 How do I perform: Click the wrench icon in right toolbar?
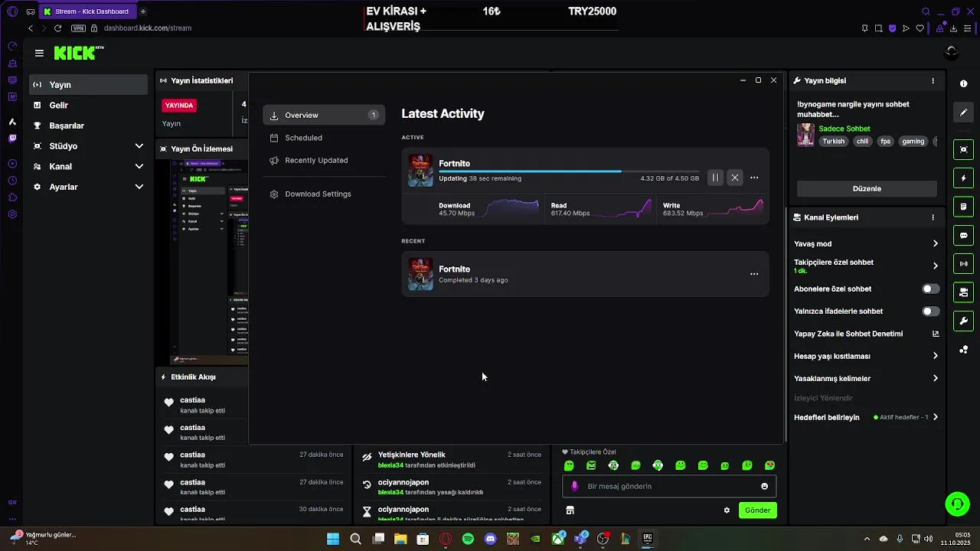click(x=964, y=321)
